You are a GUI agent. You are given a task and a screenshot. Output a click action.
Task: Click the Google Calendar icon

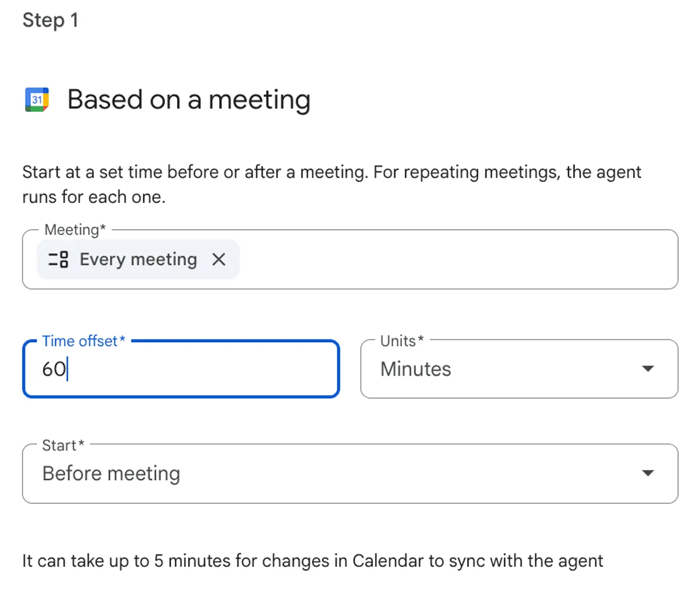37,100
